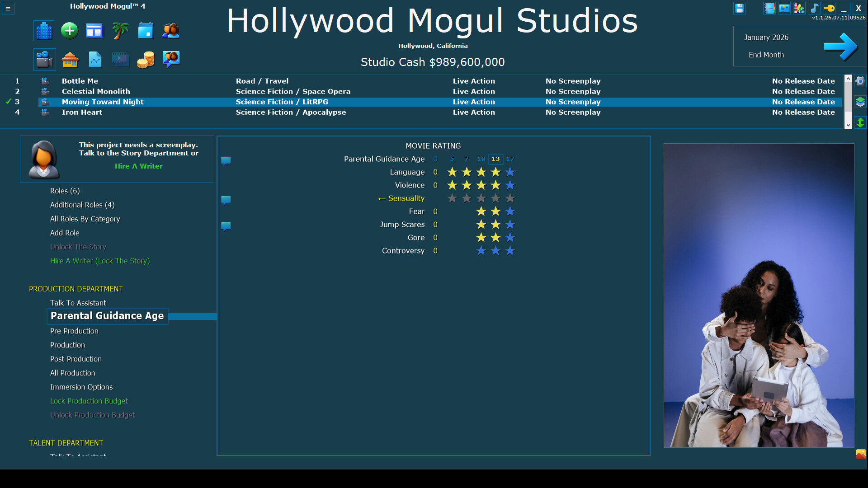Open the color swatches theme icon
Image resolution: width=868 pixels, height=488 pixels.
(x=799, y=8)
